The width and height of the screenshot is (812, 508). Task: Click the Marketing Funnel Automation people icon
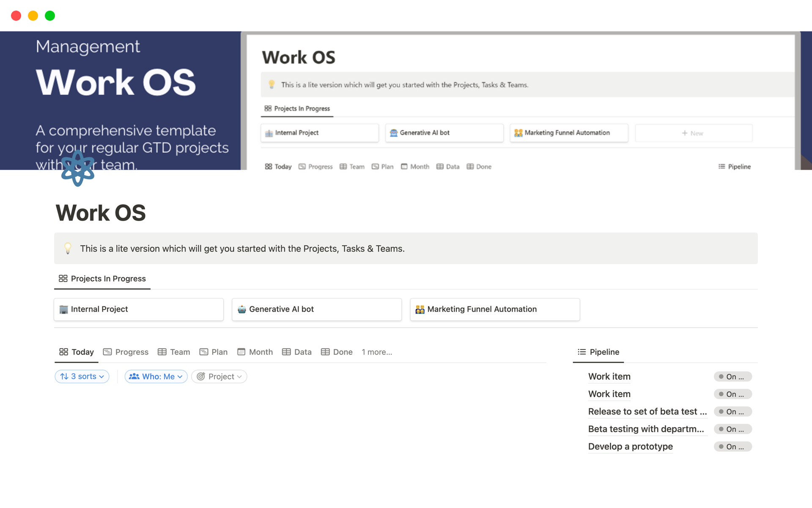pyautogui.click(x=420, y=309)
